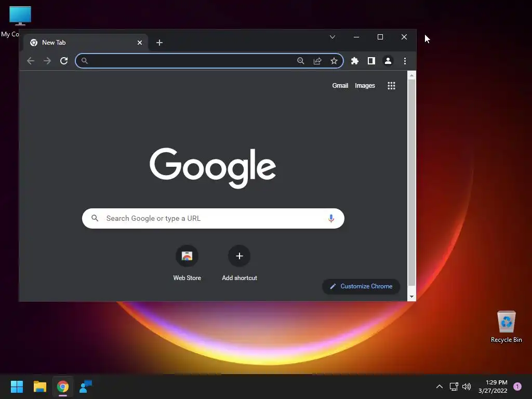Open Google Images link
Screen dimensions: 532x399
tap(365, 86)
